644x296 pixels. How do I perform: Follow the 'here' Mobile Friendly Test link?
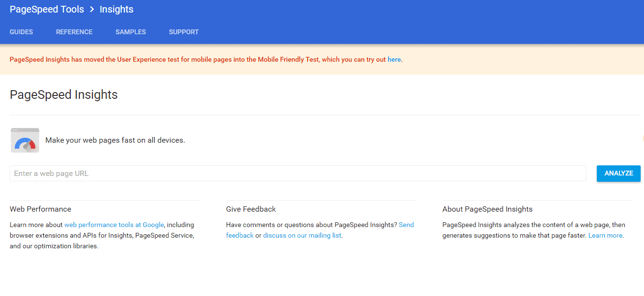(x=394, y=60)
